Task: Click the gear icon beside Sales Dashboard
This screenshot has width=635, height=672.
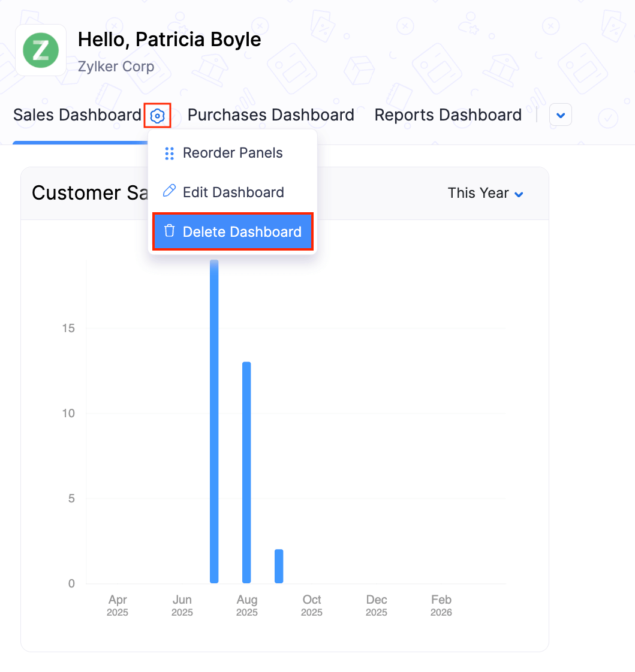Action: coord(157,116)
